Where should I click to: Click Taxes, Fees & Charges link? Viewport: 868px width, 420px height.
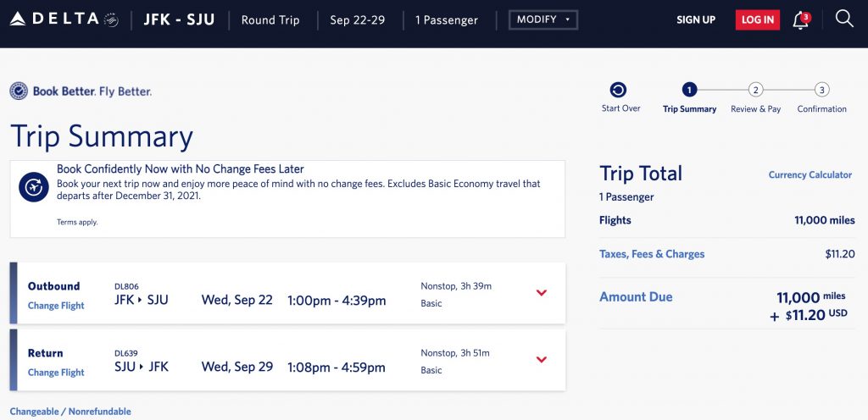pos(652,254)
